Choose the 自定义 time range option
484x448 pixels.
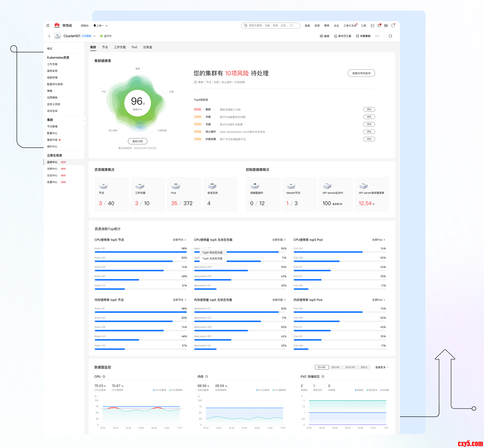[364, 367]
